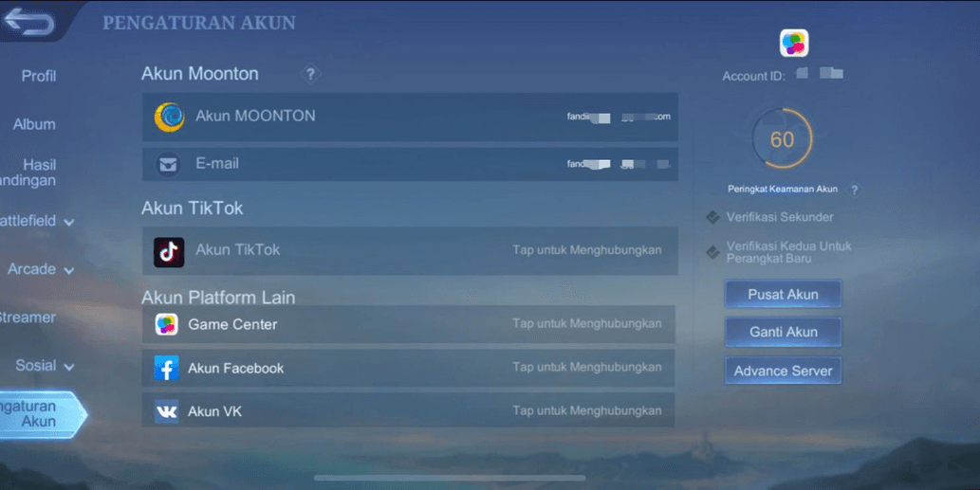Open the Battlefield sidebar label
The height and width of the screenshot is (490, 980).
pos(28,221)
